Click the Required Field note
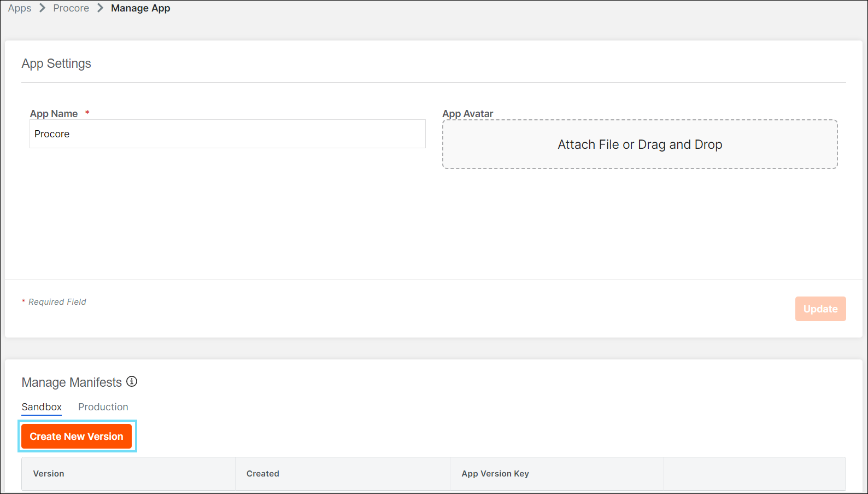 pyautogui.click(x=57, y=302)
